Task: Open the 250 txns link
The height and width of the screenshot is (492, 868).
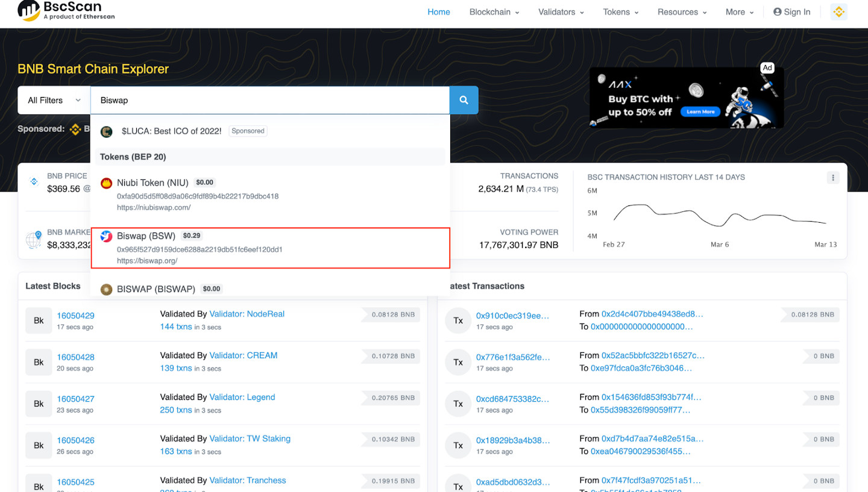Action: [176, 410]
